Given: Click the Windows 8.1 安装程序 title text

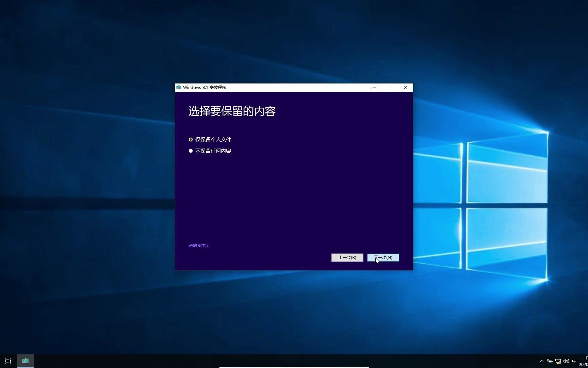Looking at the screenshot, I should pyautogui.click(x=205, y=88).
